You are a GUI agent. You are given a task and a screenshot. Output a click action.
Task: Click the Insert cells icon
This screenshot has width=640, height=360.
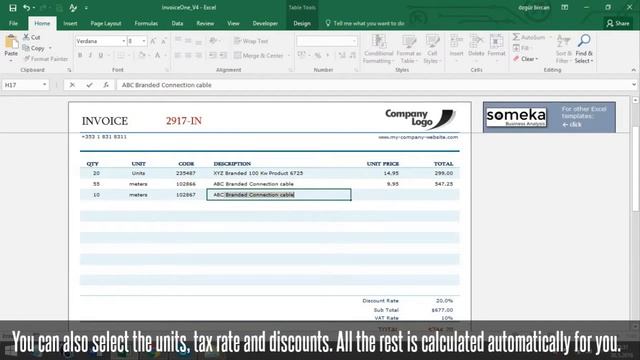456,42
